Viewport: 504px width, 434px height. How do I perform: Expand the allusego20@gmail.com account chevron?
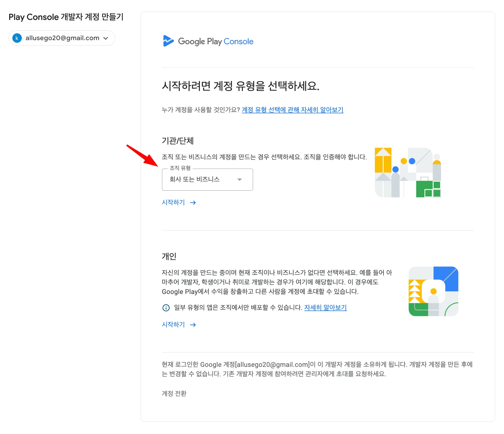(106, 38)
